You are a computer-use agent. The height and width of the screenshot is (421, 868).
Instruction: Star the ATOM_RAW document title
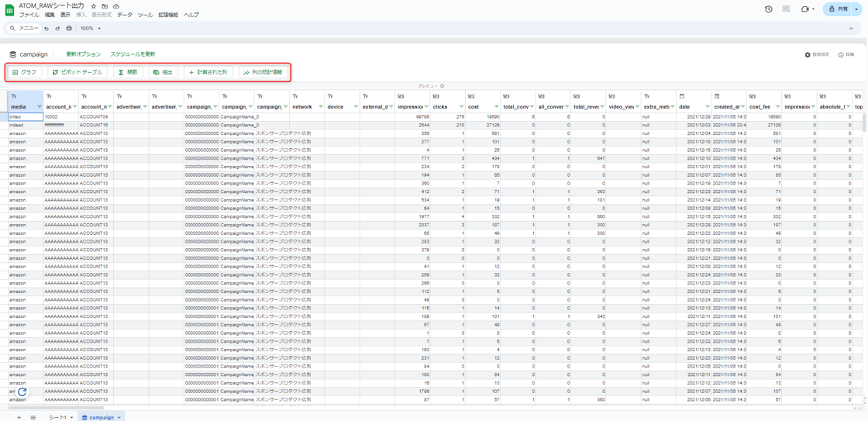point(94,6)
